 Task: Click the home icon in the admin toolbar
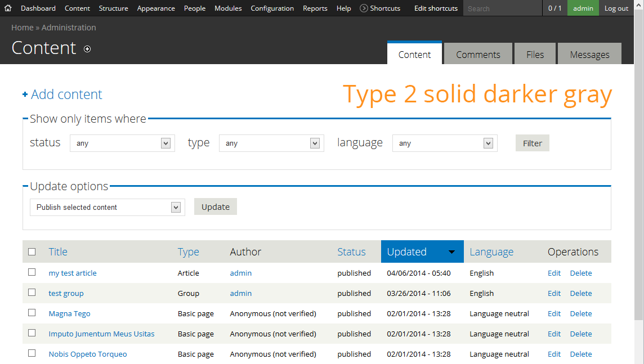8,8
